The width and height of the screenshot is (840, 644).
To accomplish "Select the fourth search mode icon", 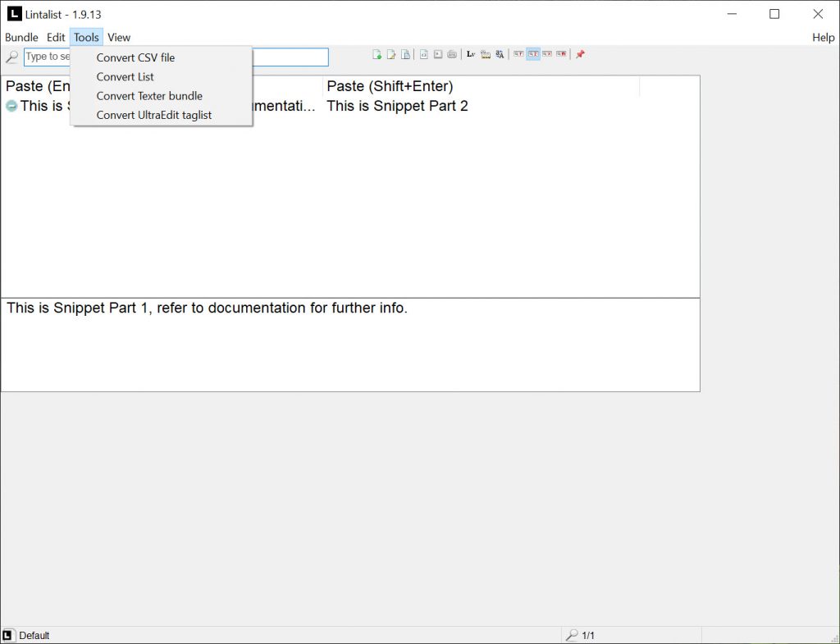I will pos(561,54).
